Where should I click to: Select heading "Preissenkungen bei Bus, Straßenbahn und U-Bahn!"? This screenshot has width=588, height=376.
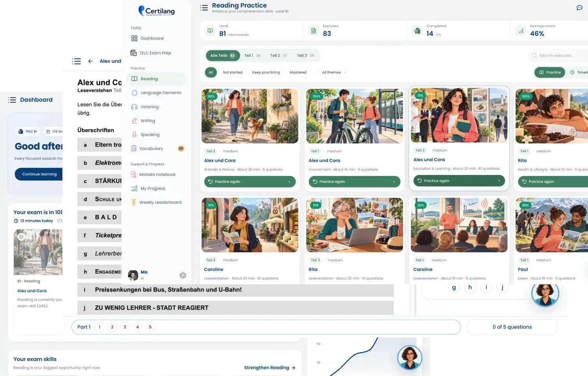click(x=236, y=290)
